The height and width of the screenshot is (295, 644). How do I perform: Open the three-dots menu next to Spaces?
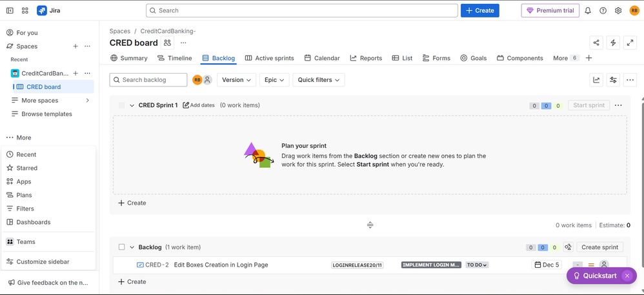88,46
